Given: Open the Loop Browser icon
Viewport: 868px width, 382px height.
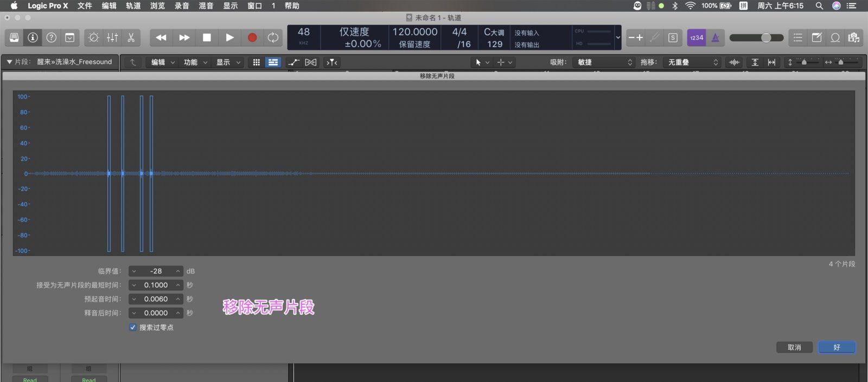Looking at the screenshot, I should point(835,37).
